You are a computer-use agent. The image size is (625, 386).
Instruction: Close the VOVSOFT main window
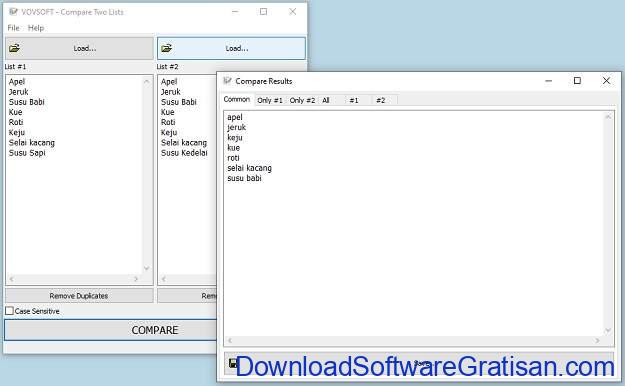(x=293, y=12)
